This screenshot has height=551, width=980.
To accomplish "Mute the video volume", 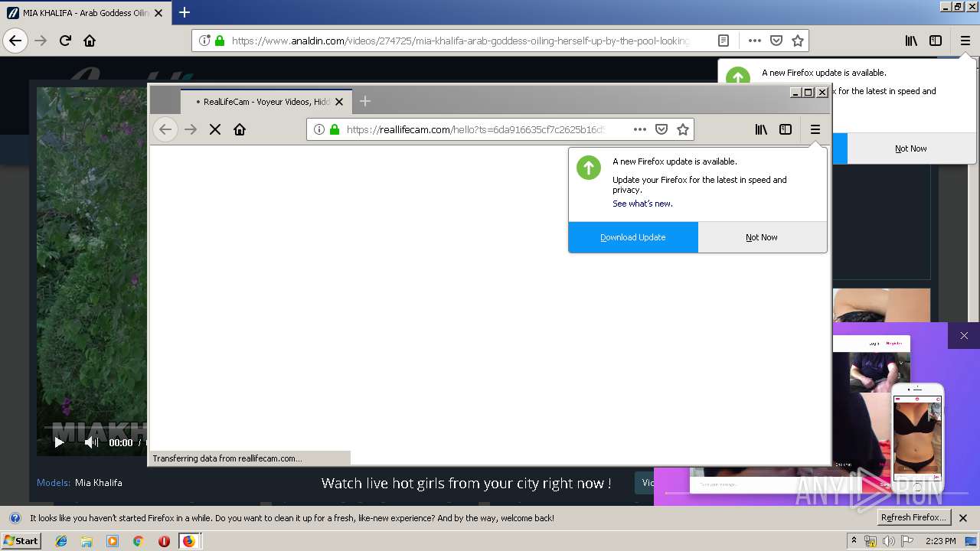I will pos(91,442).
